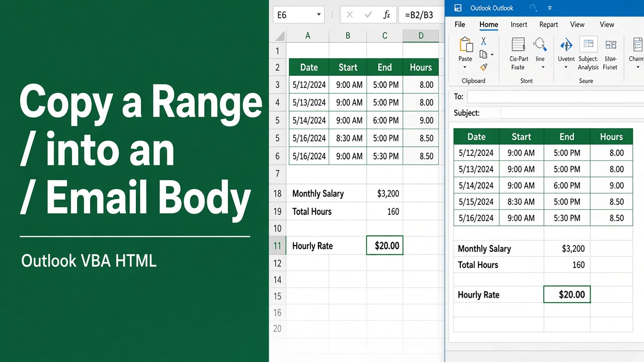Open the Repart tab

click(x=548, y=25)
